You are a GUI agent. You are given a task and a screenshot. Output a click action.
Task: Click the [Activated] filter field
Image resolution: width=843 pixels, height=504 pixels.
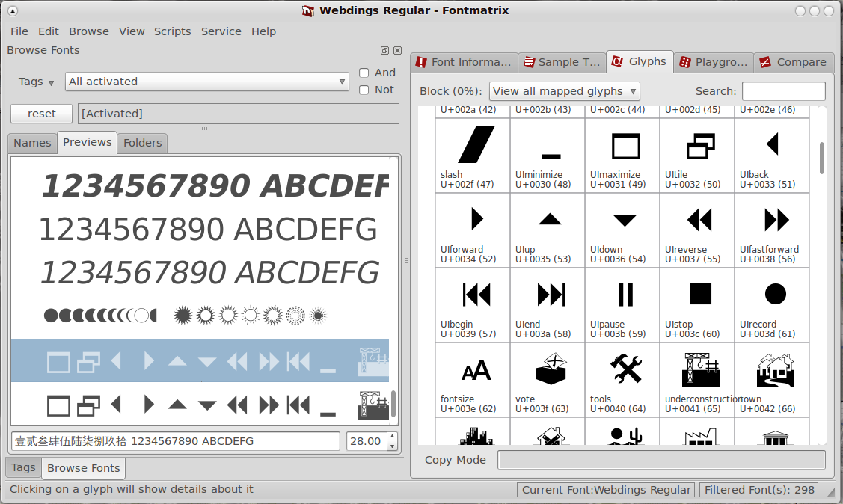239,114
